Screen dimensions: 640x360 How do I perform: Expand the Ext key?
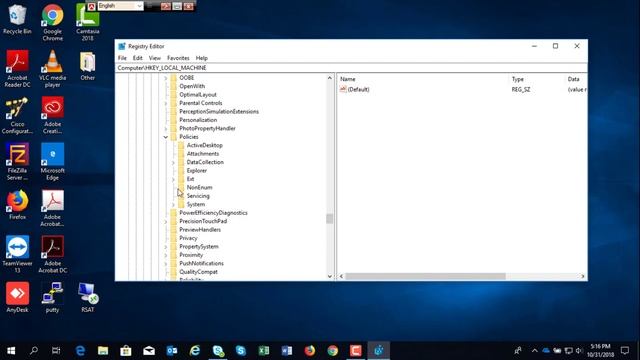tap(173, 179)
